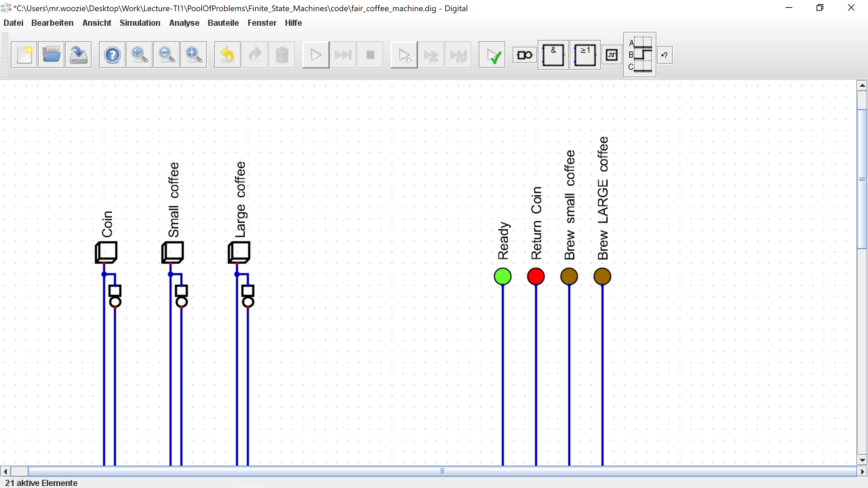
Task: Open the Hilfe menu
Action: (x=293, y=23)
